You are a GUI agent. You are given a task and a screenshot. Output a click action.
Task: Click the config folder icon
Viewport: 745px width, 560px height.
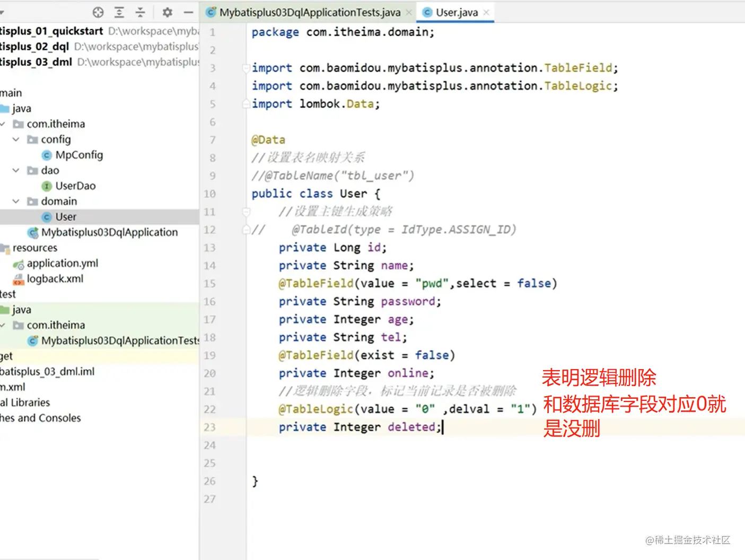33,139
